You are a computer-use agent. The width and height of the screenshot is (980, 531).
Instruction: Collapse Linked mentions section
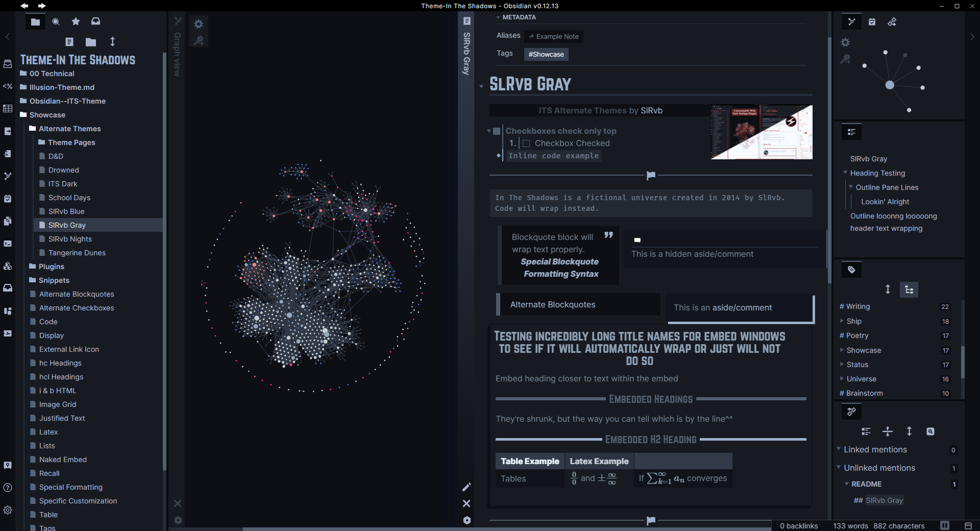click(839, 449)
